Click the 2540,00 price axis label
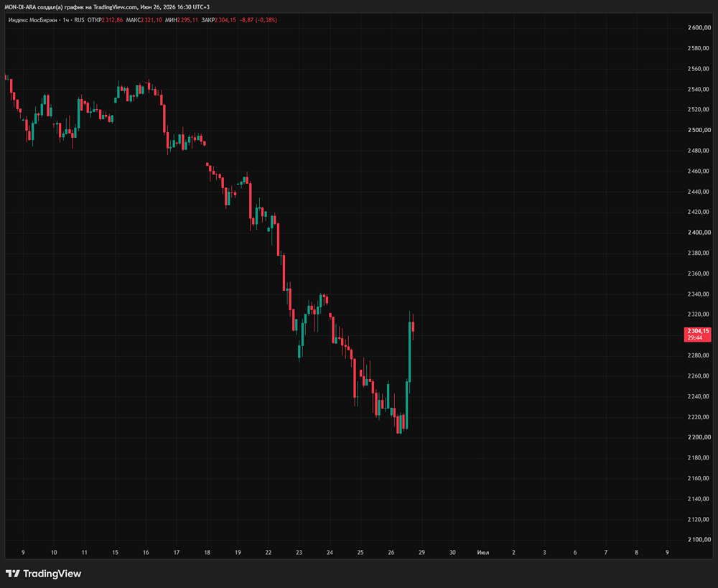 699,89
